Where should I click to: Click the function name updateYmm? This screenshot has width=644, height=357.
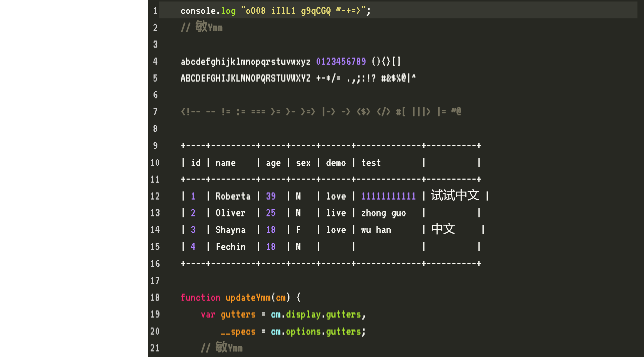pos(248,298)
